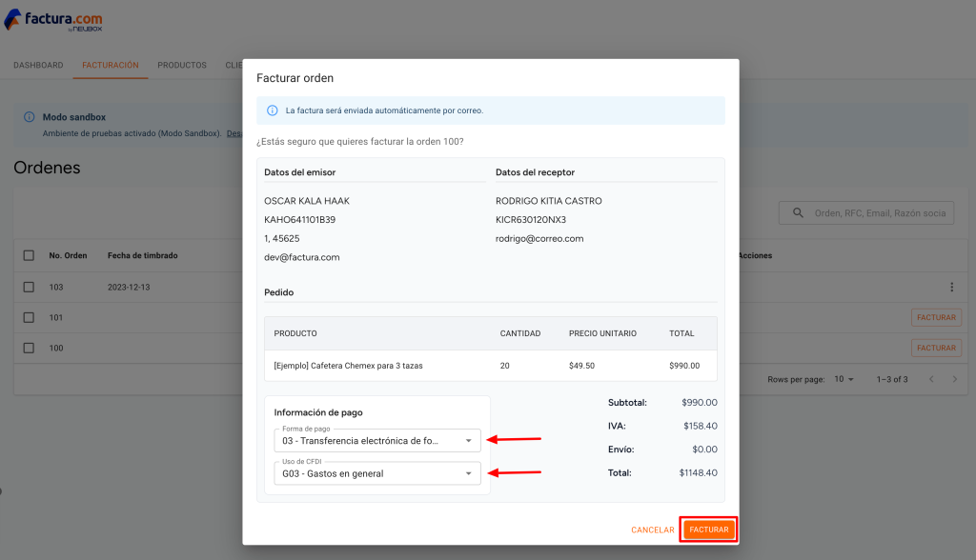Click the receptor RFC KICR630120NX3
976x560 pixels.
[531, 220]
